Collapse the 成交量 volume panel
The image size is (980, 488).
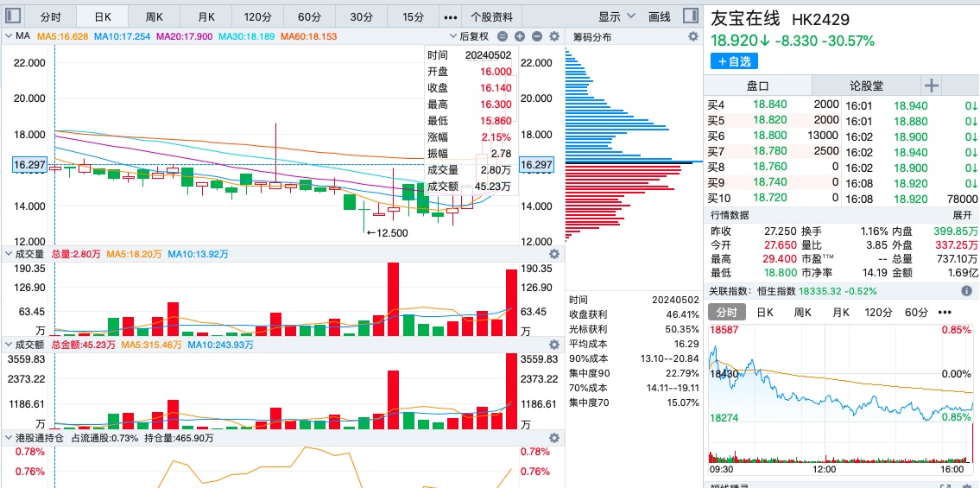click(8, 254)
